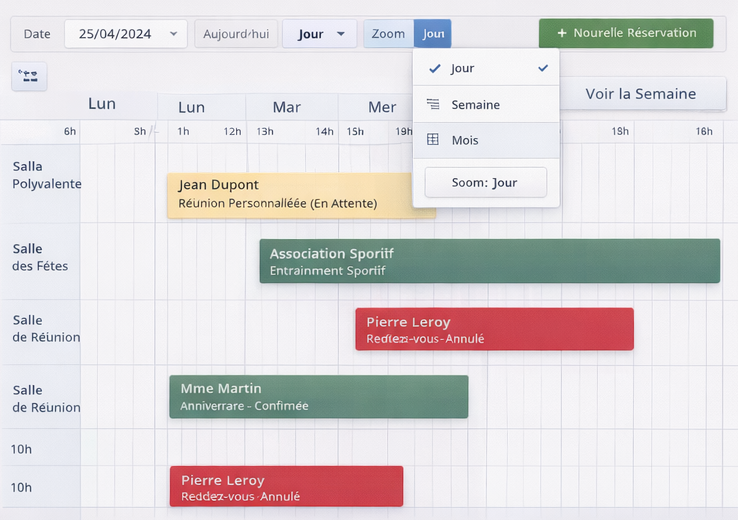Click the grid calendar icon beside Mois

tap(433, 139)
